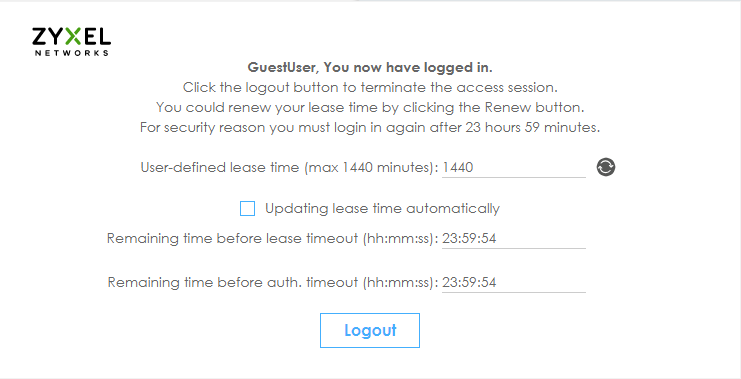The height and width of the screenshot is (379, 741).
Task: Click the Renew lease time refresh icon
Action: [605, 167]
